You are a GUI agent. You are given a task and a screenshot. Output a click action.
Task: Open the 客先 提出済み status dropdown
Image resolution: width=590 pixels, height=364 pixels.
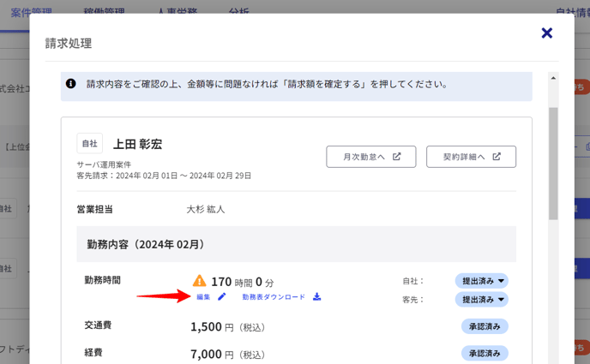481,299
